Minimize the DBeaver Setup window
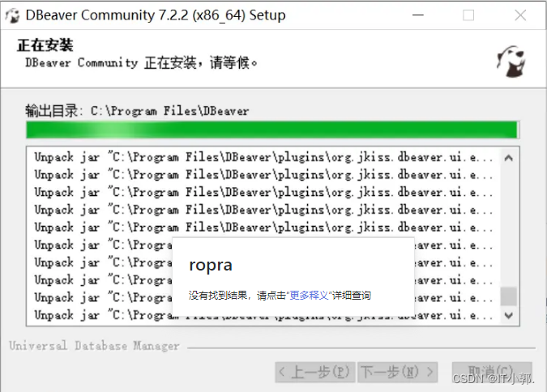Viewport: 547px width, 392px height. pyautogui.click(x=417, y=15)
